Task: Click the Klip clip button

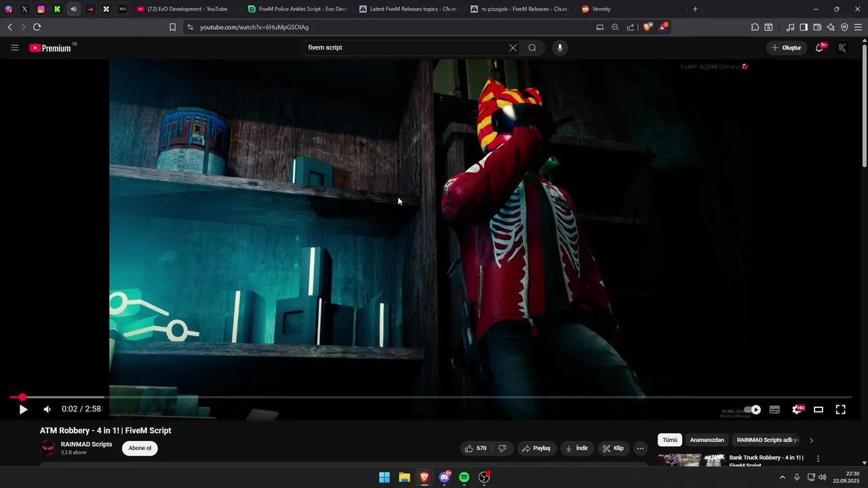Action: [614, 449]
